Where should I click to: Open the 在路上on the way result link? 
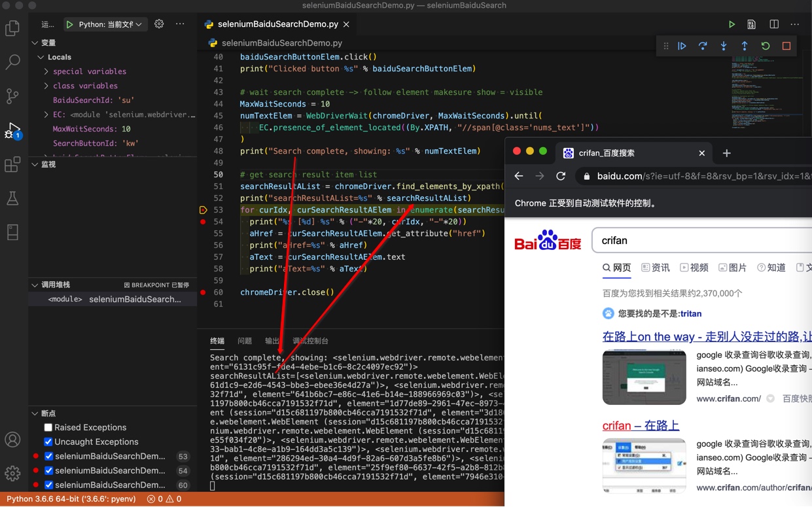707,337
